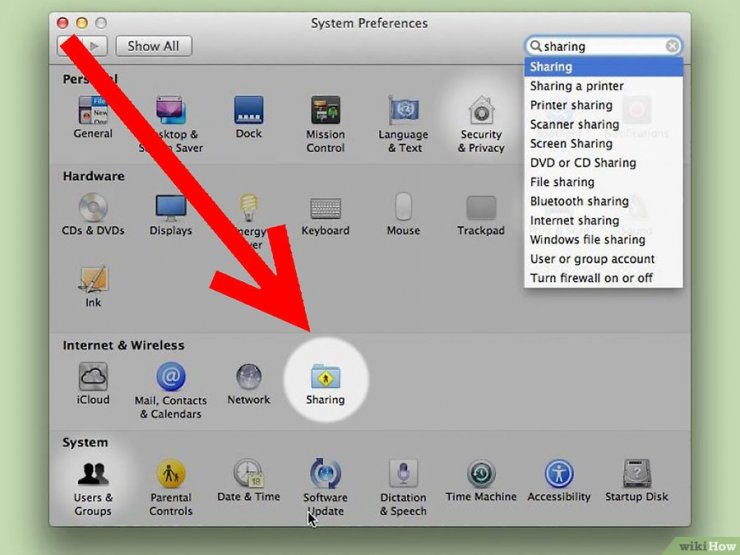Open iCloud preferences
The height and width of the screenshot is (555, 740).
[93, 377]
